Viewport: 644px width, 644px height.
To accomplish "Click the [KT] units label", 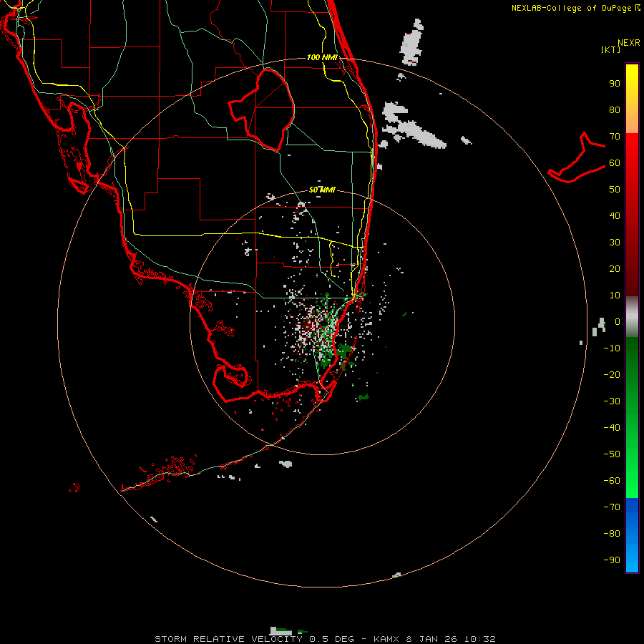I will (611, 49).
